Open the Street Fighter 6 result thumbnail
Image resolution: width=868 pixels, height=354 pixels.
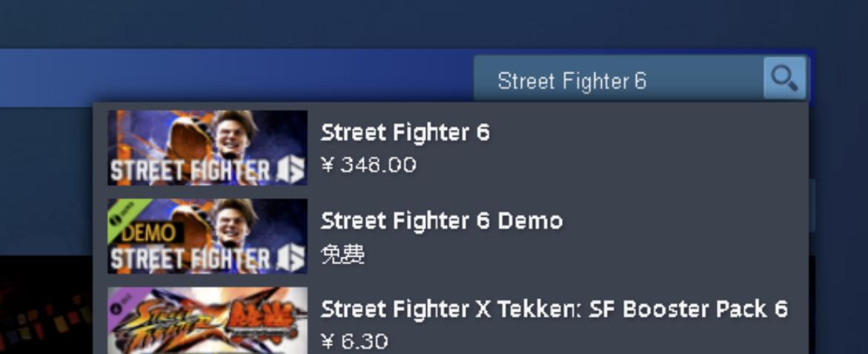pyautogui.click(x=207, y=148)
